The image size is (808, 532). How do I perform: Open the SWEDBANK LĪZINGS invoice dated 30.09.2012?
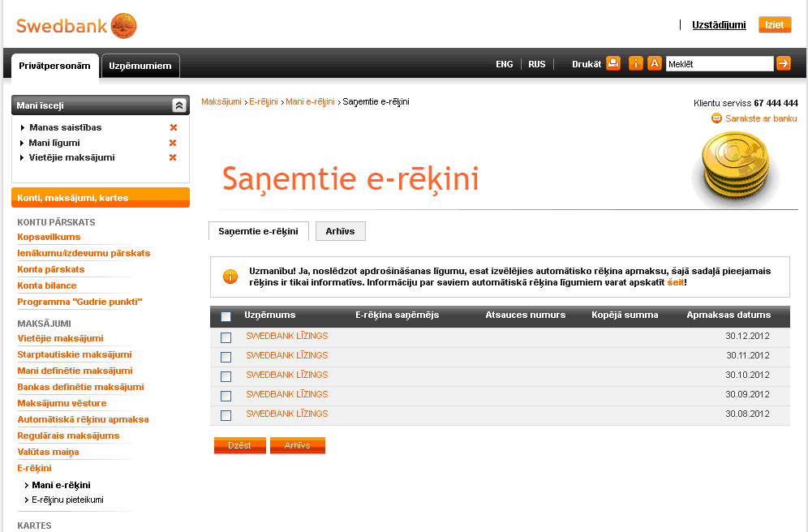[287, 394]
